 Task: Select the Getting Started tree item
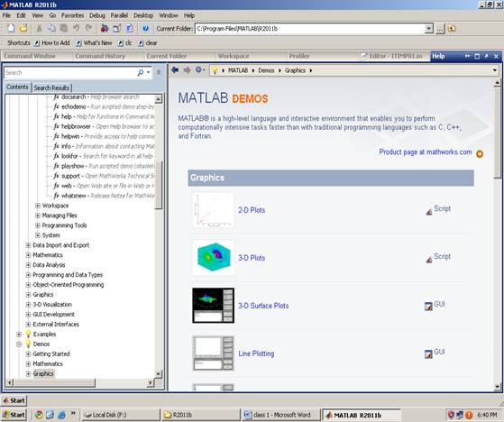pyautogui.click(x=51, y=353)
